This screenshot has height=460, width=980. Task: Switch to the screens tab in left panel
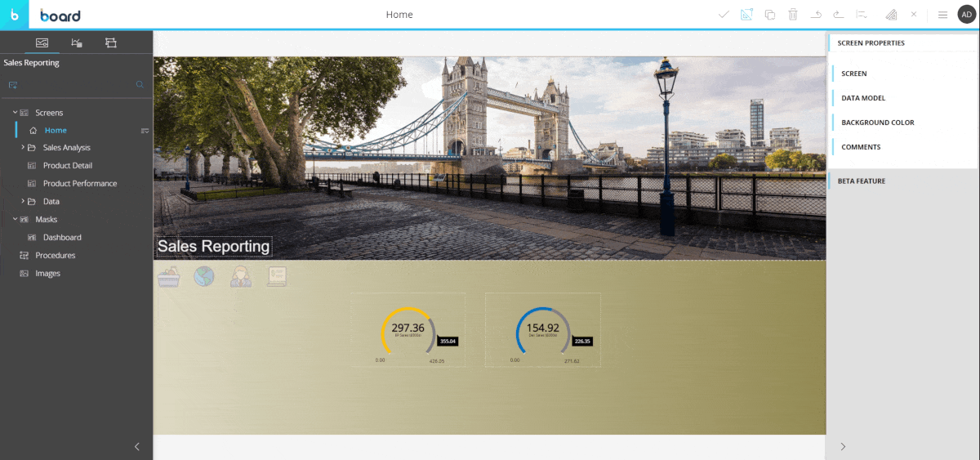click(x=42, y=42)
